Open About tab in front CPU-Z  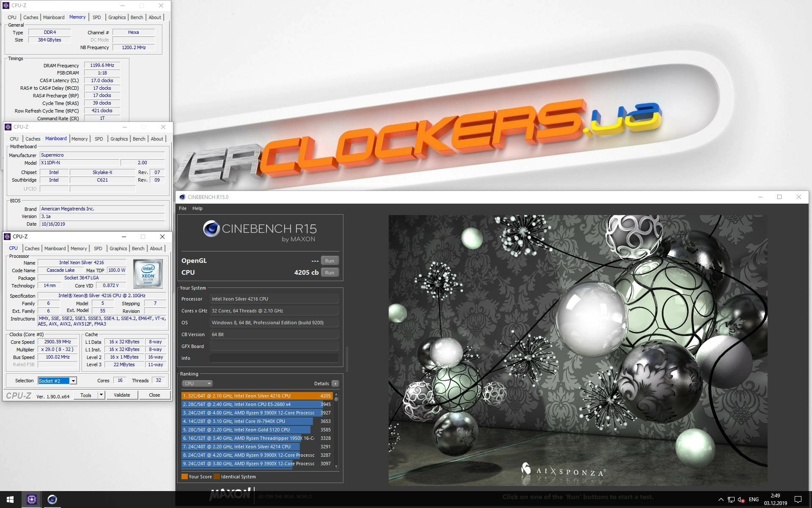point(156,248)
